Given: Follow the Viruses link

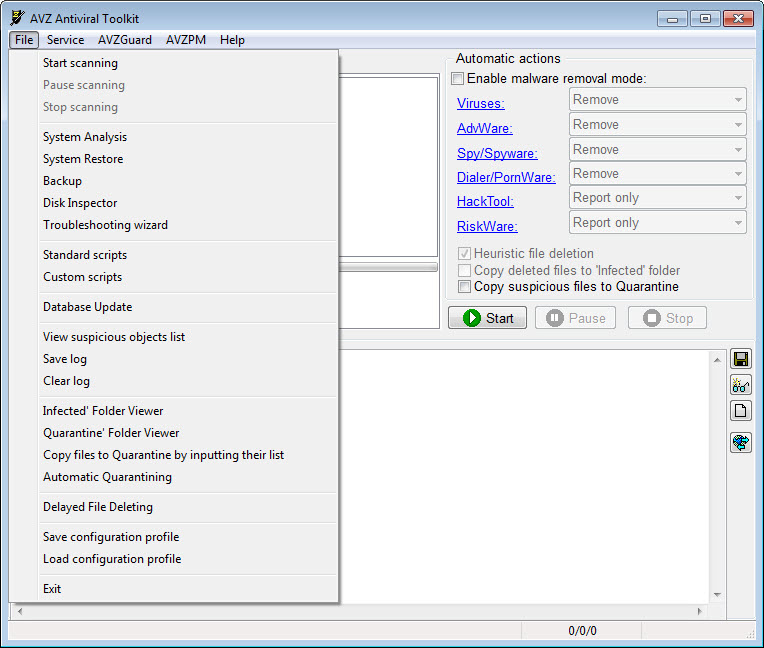Looking at the screenshot, I should pyautogui.click(x=480, y=103).
